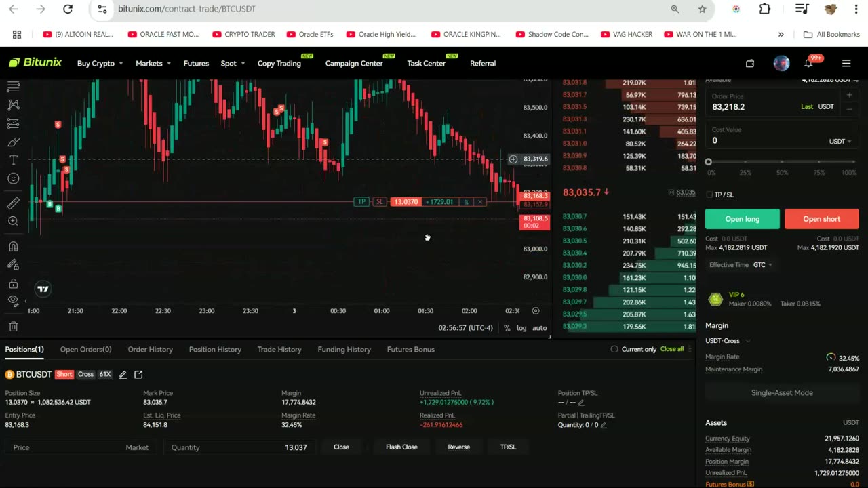Edit 61X leverage pencil for BTCUSDT
The image size is (868, 488).
click(x=123, y=374)
